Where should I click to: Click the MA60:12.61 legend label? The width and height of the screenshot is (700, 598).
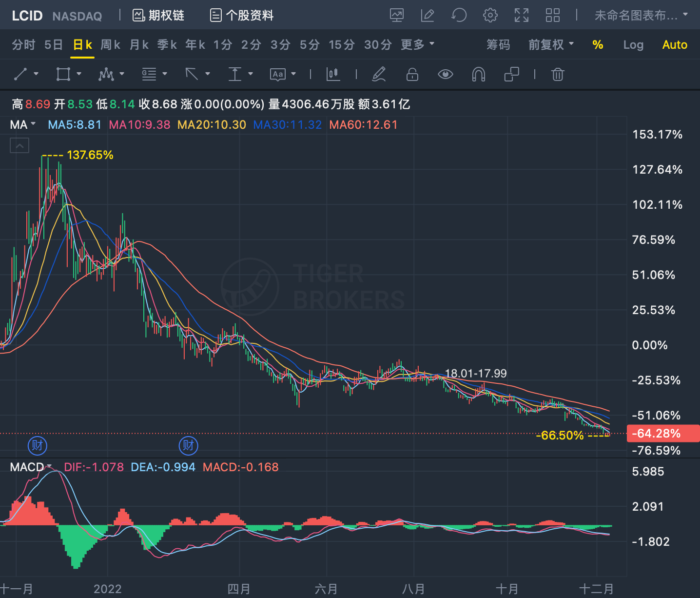363,124
